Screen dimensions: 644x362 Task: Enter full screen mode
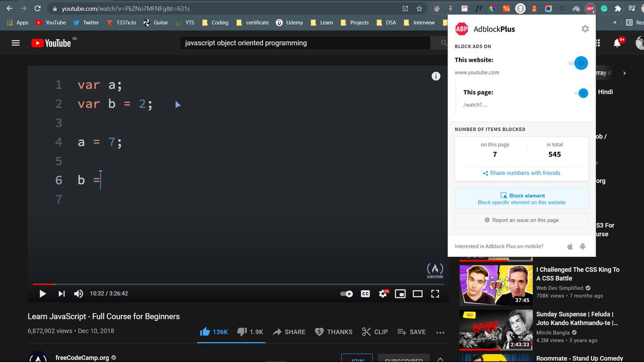point(435,294)
